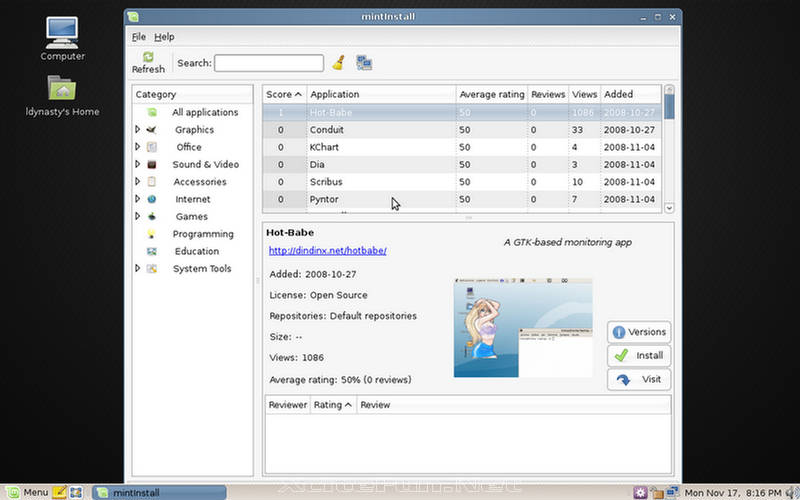Expand the System Tools category
The image size is (800, 500).
(137, 268)
